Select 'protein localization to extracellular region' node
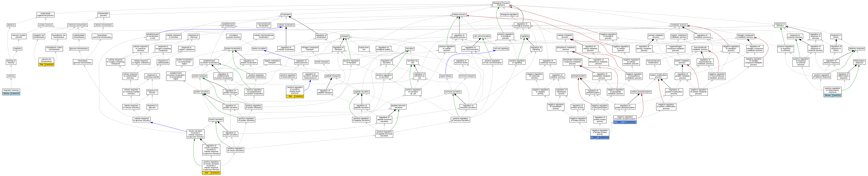 pyautogui.click(x=184, y=62)
